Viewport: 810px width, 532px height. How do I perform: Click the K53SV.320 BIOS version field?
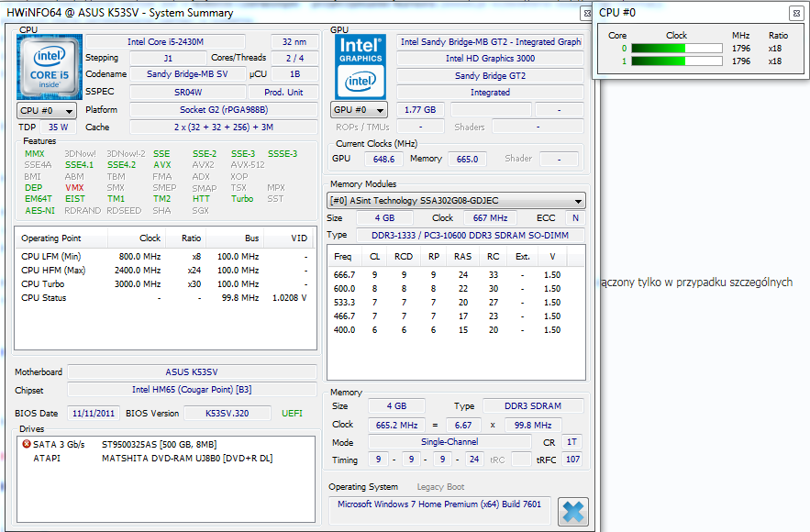227,413
